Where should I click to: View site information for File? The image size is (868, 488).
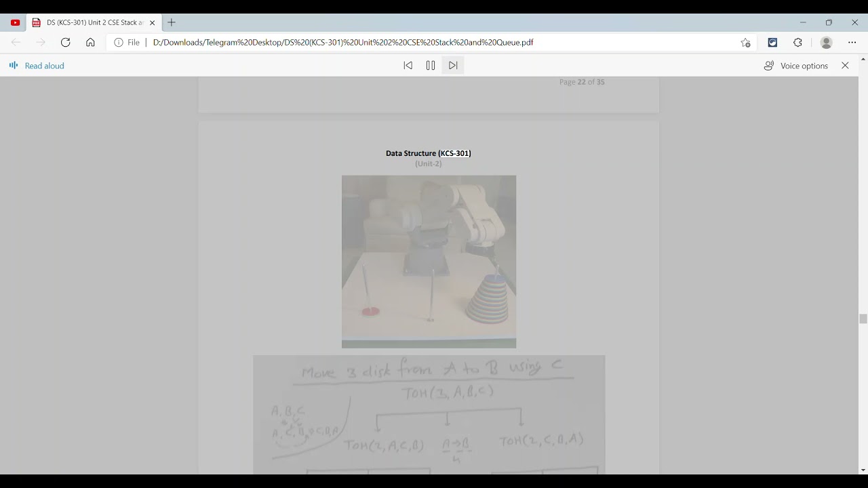(x=127, y=42)
